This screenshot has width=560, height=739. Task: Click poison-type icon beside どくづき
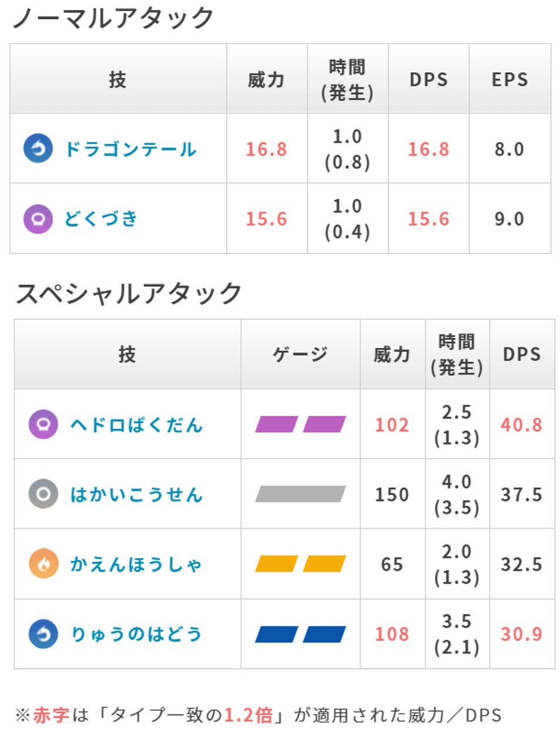tap(38, 219)
